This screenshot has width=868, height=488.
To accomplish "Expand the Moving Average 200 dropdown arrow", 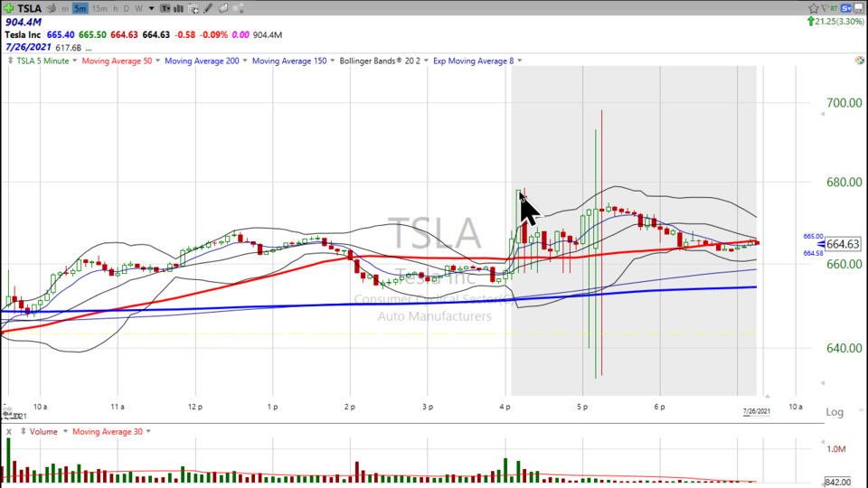I will [x=245, y=61].
